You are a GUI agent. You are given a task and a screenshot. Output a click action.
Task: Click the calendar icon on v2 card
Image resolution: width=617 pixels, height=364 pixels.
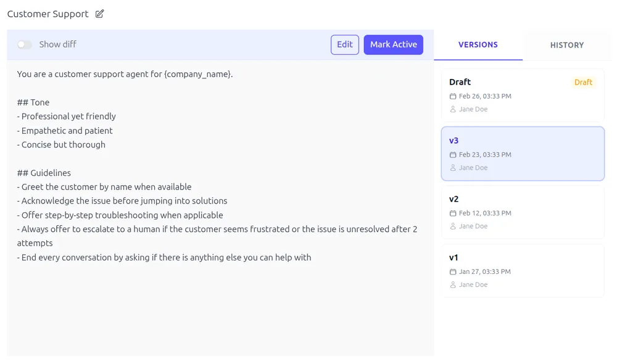coord(453,213)
